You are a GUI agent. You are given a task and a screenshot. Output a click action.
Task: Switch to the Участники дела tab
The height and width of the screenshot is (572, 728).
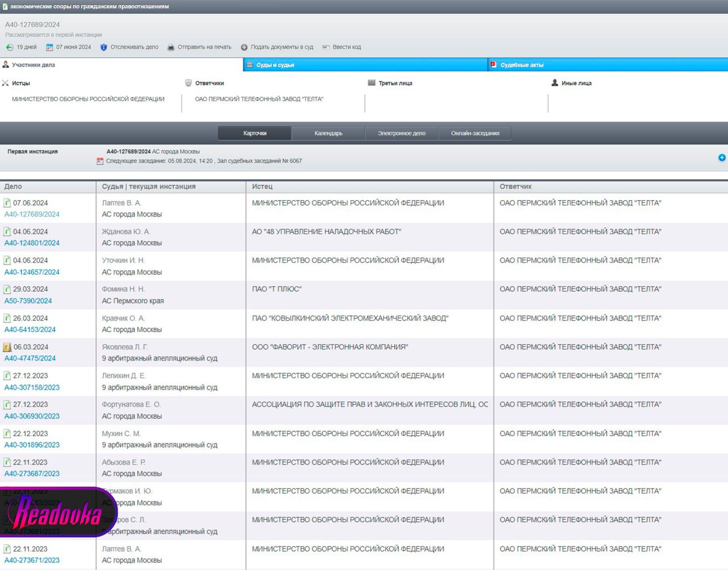pos(33,65)
